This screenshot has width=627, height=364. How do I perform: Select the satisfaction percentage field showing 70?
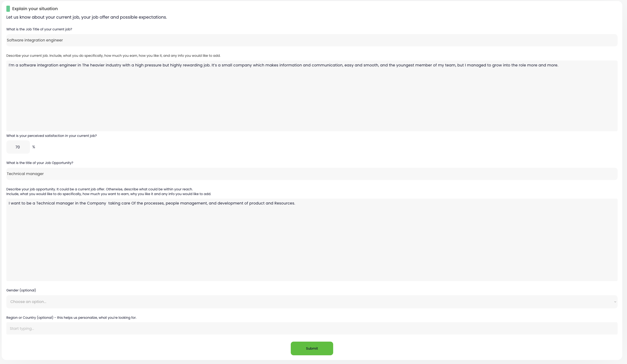[18, 147]
